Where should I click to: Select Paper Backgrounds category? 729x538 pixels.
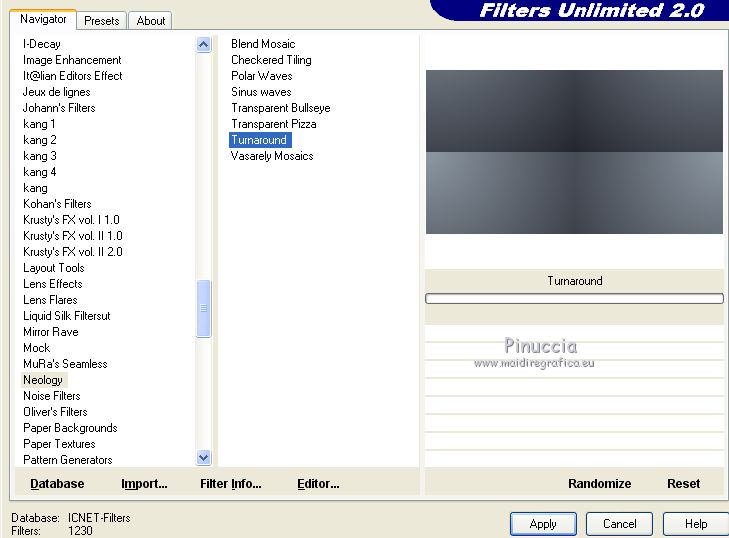pyautogui.click(x=70, y=428)
